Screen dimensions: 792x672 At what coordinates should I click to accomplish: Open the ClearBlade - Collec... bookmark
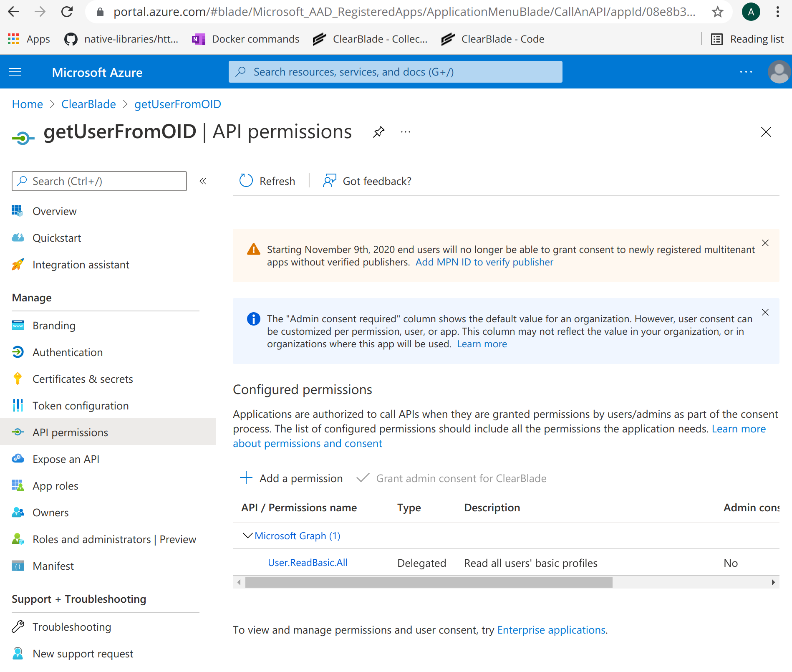[x=370, y=39]
